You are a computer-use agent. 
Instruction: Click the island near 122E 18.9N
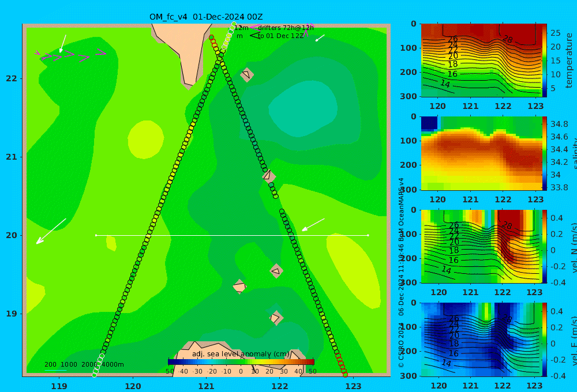276,318
